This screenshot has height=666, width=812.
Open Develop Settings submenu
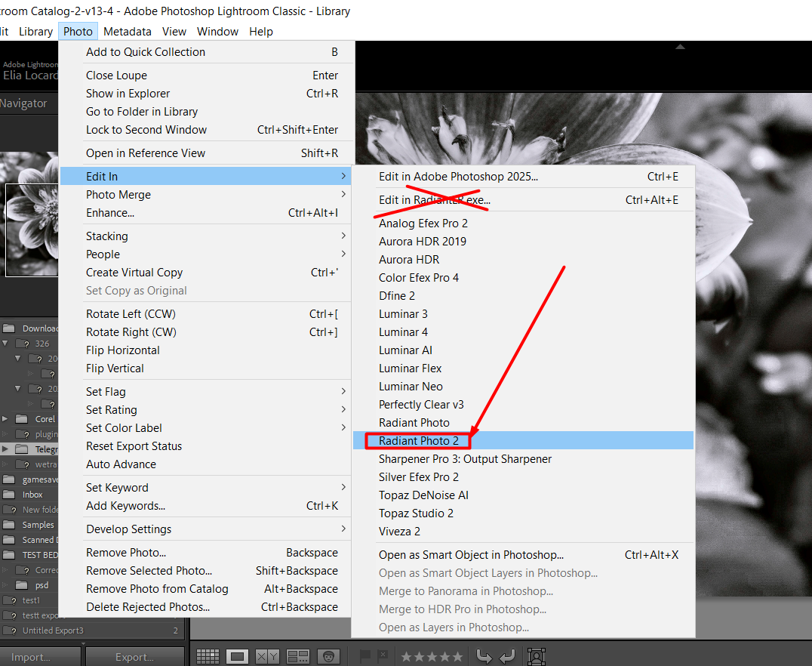click(205, 529)
